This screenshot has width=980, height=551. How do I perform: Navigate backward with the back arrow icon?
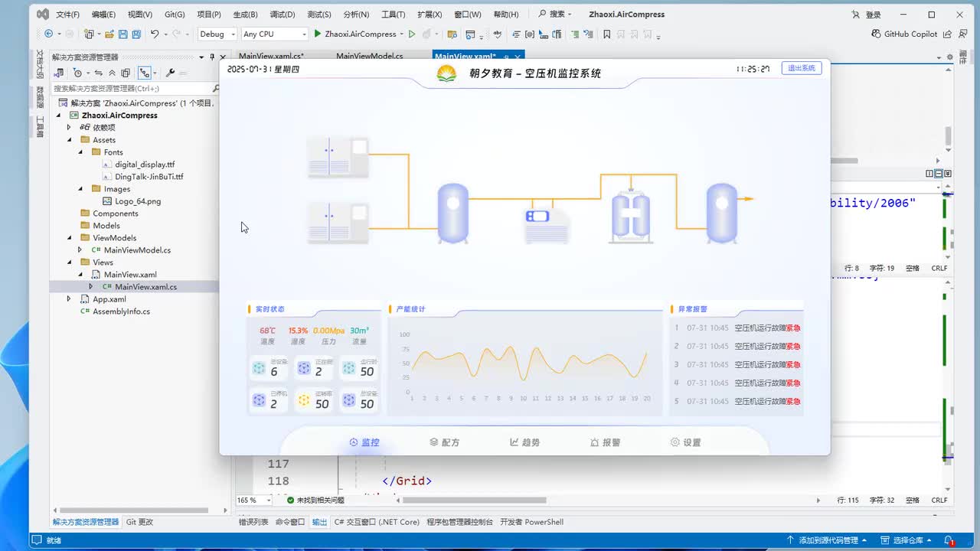click(x=49, y=34)
